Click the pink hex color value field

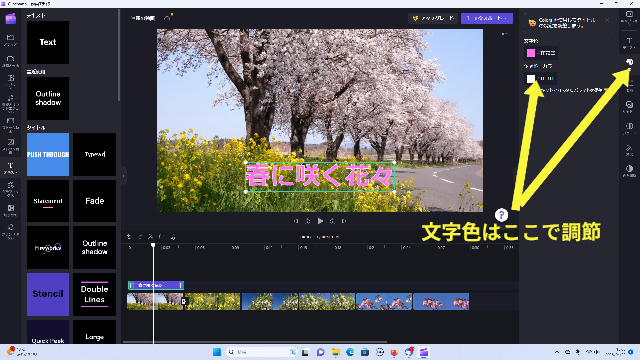[x=547, y=53]
